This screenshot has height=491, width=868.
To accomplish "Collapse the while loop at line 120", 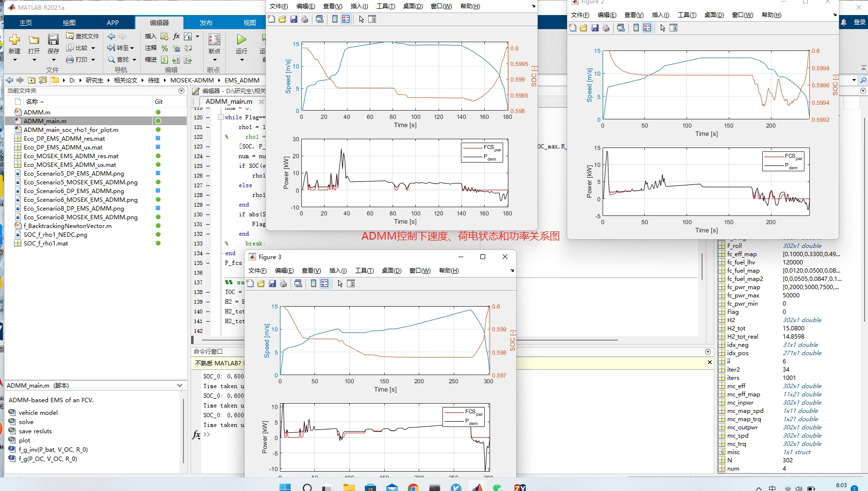I will click(x=221, y=117).
